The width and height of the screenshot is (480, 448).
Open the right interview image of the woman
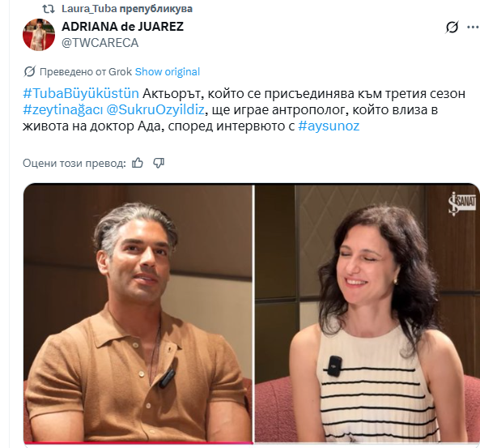367,314
